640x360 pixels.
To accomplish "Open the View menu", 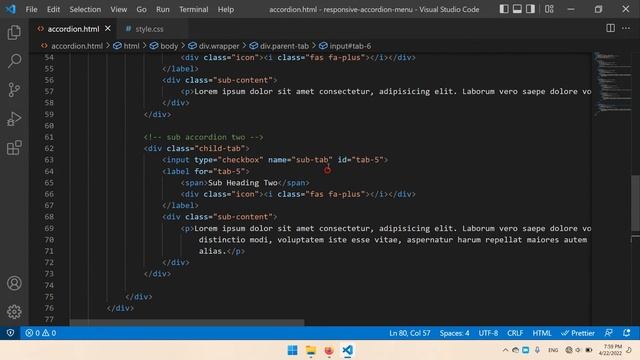I will (x=118, y=9).
